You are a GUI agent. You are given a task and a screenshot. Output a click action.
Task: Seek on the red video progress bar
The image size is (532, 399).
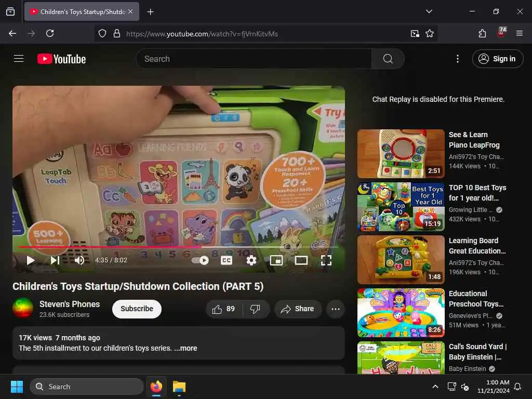[179, 247]
